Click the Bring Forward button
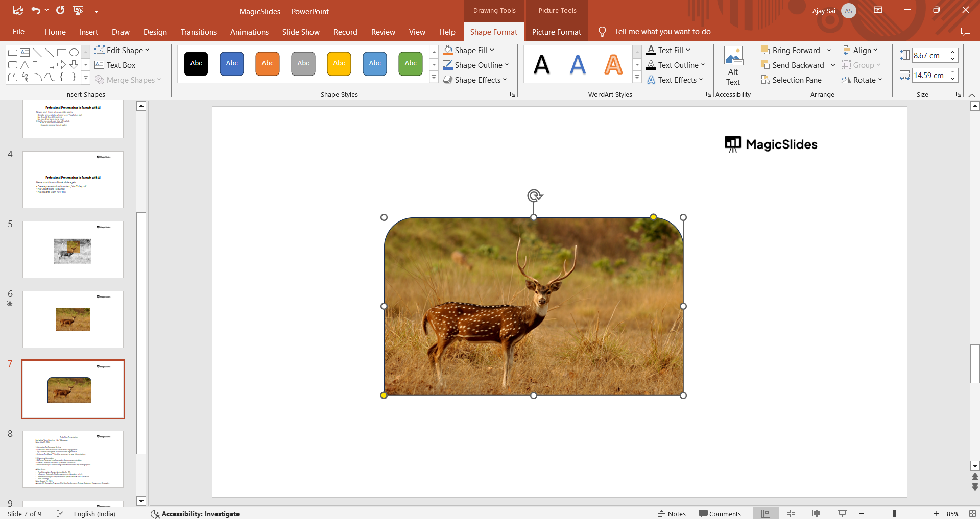Image resolution: width=980 pixels, height=519 pixels. click(791, 50)
